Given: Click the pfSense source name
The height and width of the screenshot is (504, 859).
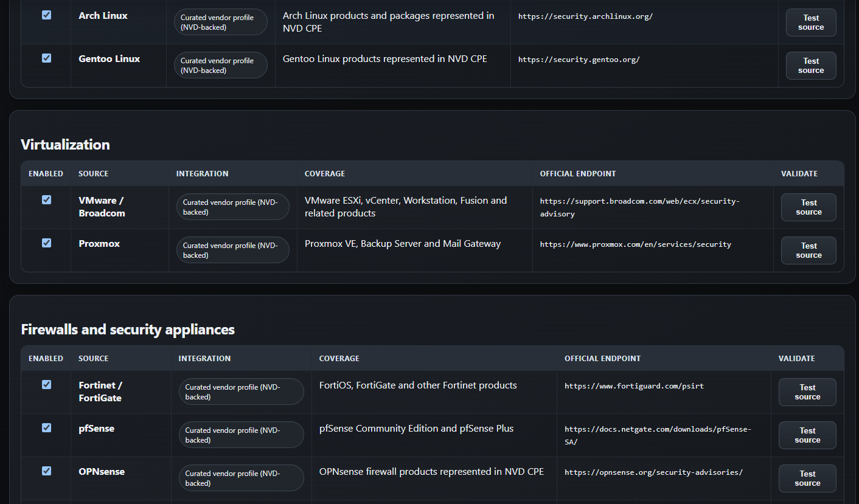Looking at the screenshot, I should 97,429.
